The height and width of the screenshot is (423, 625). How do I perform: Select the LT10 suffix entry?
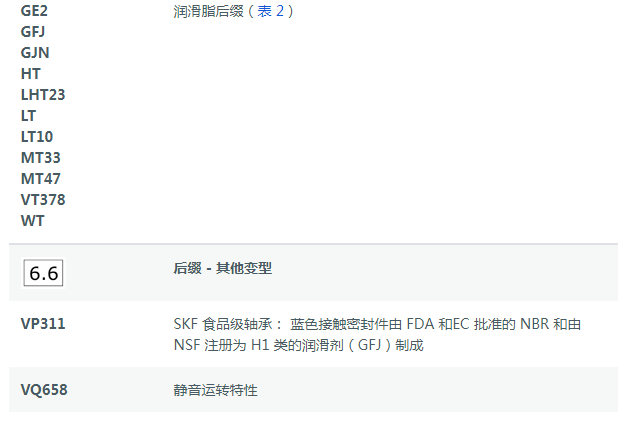click(37, 137)
